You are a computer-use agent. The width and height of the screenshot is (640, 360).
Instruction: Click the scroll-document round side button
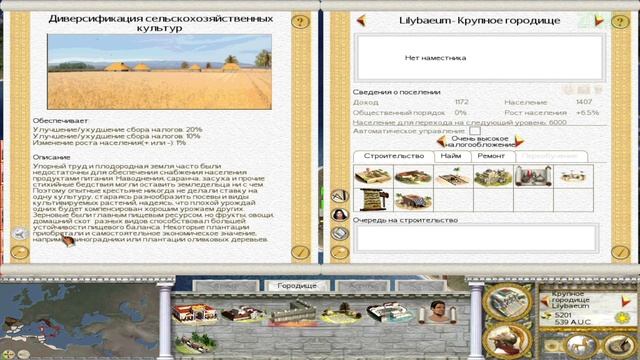(340, 233)
